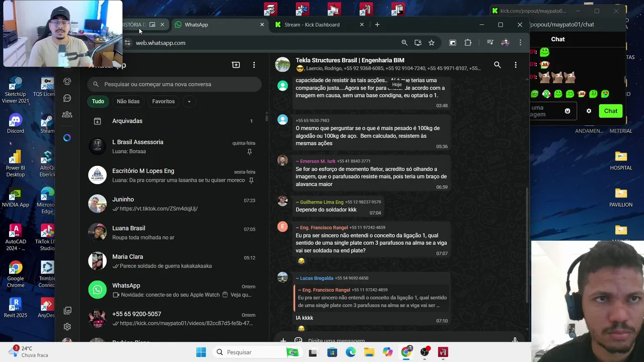This screenshot has height=362, width=644.
Task: Open the official WhatsApp chat
Action: [174, 290]
